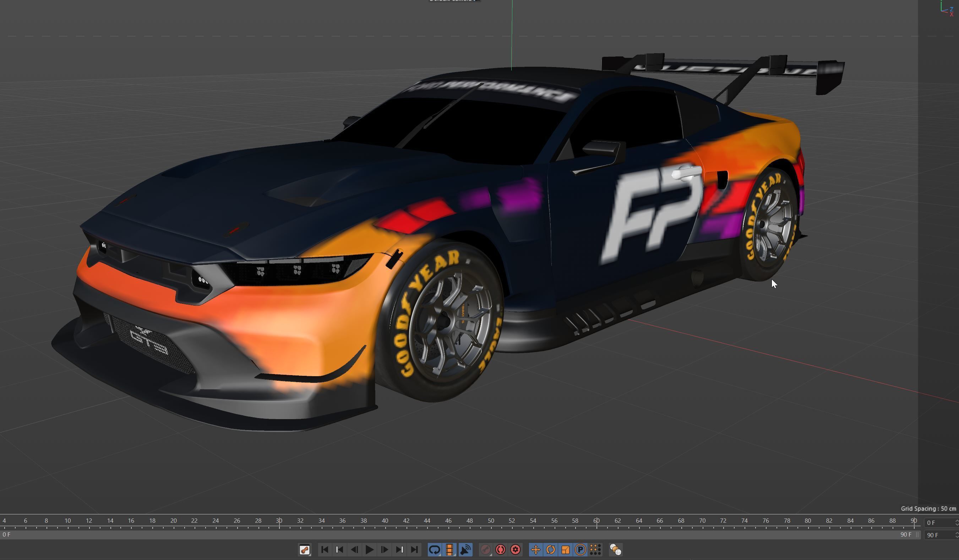
Task: Step back one frame
Action: [x=354, y=550]
